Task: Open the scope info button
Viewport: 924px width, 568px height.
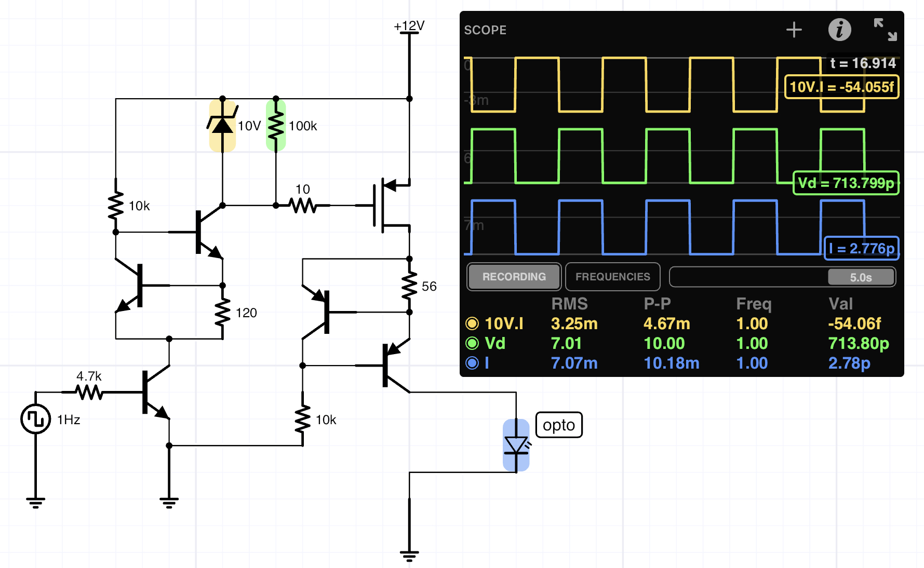Action: tap(839, 30)
